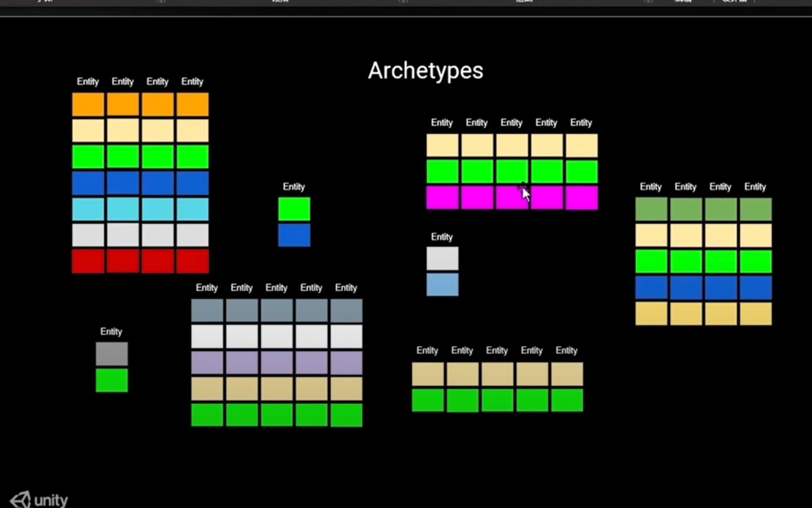Click the Entity label above the gray and green blocks
Viewport: 812px width, 508px height.
pos(111,332)
